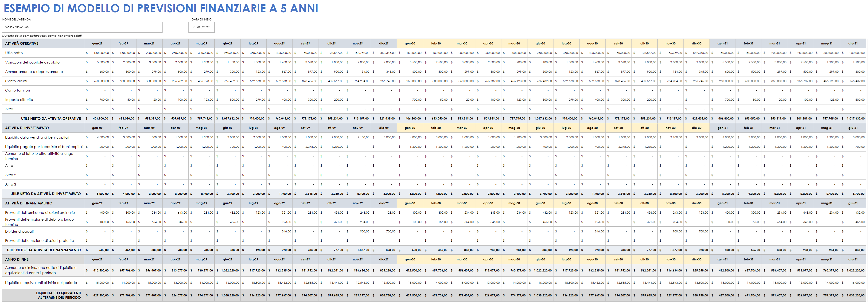Image resolution: width=868 pixels, height=303 pixels.
Task: Select 'Liquidità pagata per l'acquisto di beni capitali' label
Action: (x=44, y=147)
